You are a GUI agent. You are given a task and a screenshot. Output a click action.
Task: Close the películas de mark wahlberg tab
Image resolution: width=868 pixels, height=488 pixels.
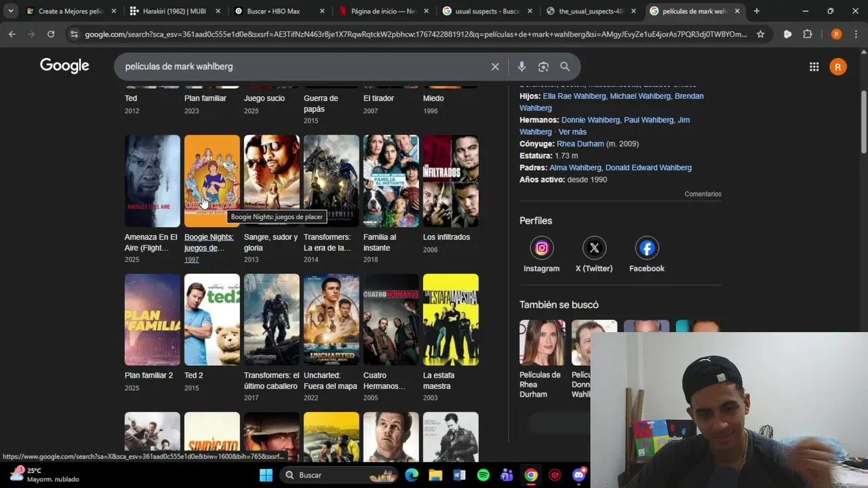tap(737, 11)
